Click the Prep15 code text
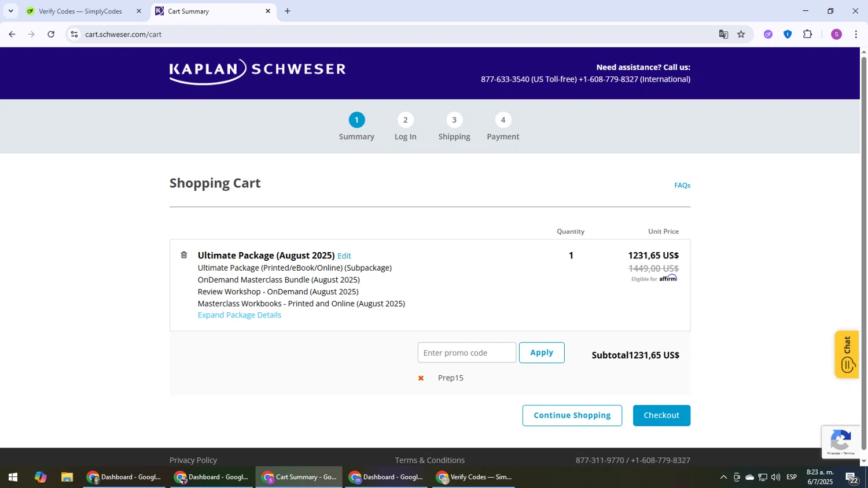868x488 pixels. click(451, 378)
